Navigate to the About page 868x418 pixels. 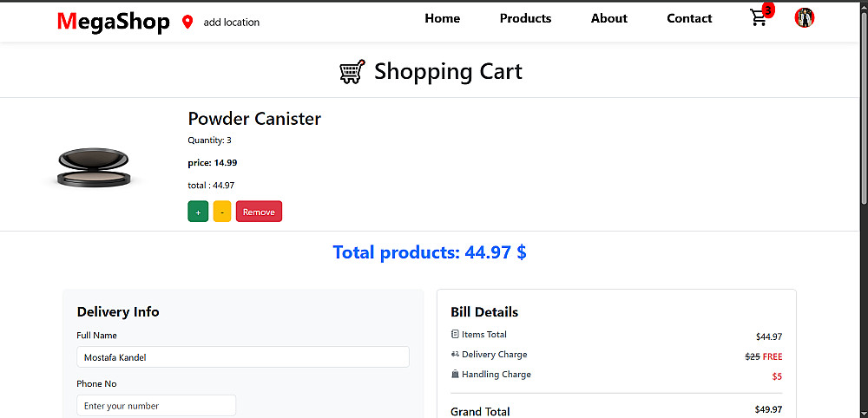click(609, 18)
